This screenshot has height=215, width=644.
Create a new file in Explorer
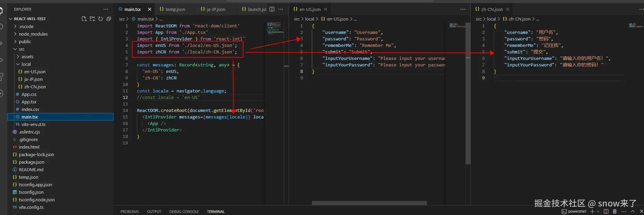click(x=84, y=19)
